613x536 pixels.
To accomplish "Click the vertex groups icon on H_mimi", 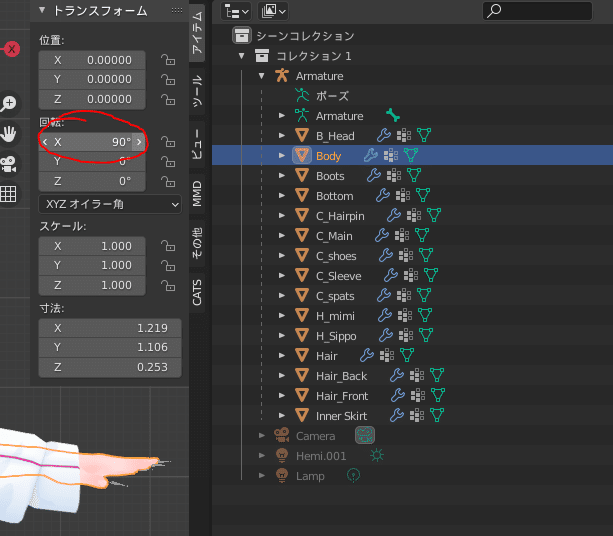I will (x=405, y=315).
